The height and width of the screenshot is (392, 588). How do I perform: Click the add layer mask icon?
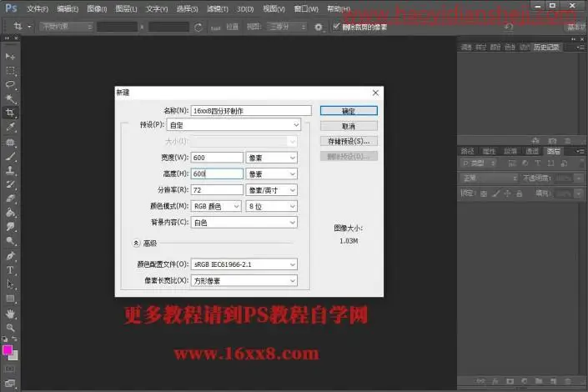(x=510, y=381)
